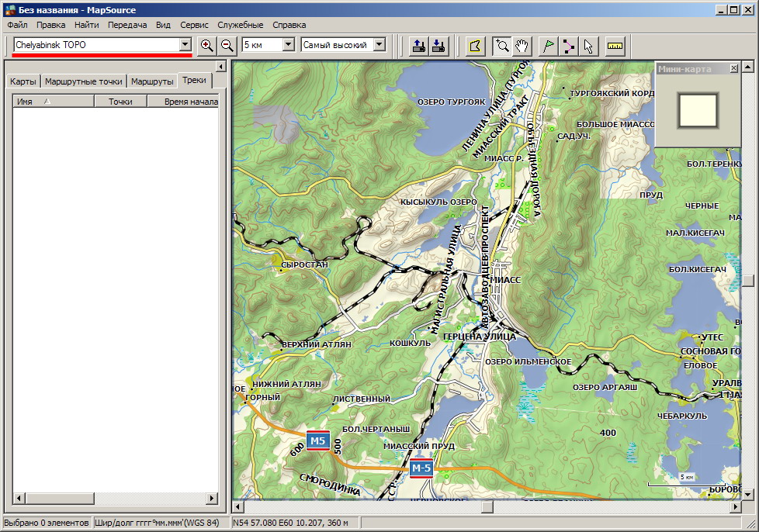Select the Zoom tool icon
The height and width of the screenshot is (532, 759).
click(x=502, y=46)
